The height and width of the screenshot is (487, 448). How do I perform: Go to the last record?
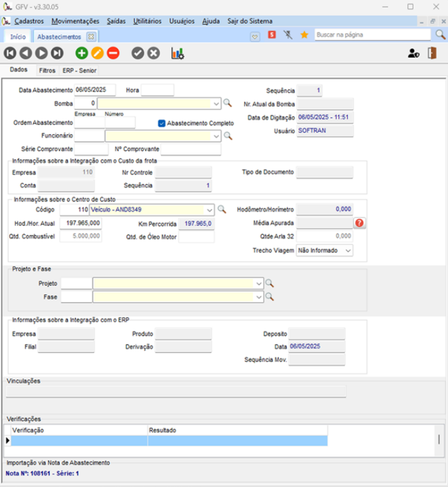click(x=57, y=54)
